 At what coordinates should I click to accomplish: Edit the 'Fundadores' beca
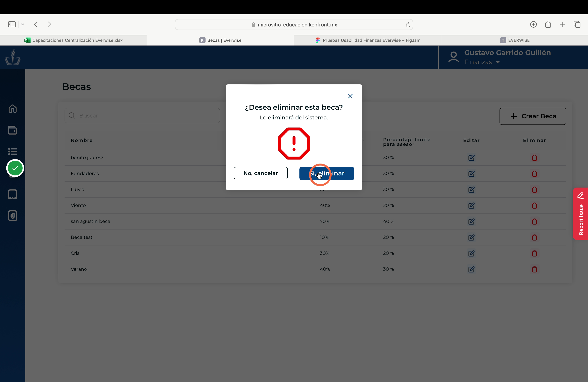pos(471,174)
